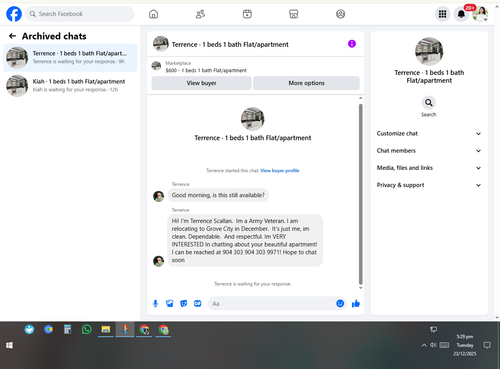The image size is (500, 369).
Task: Go to the Home feed icon
Action: pos(153,14)
